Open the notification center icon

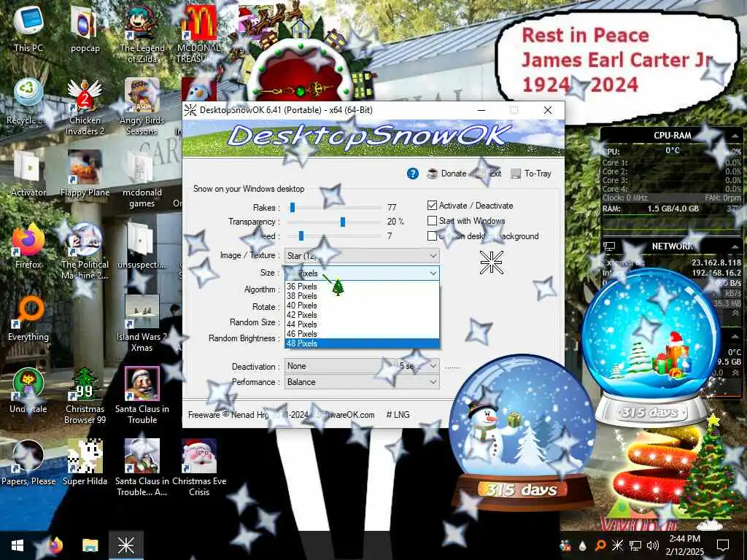pos(723,545)
